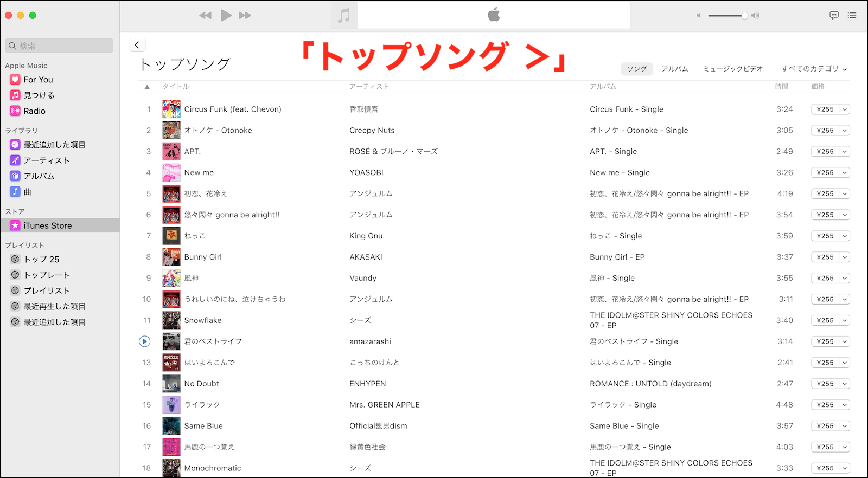The height and width of the screenshot is (478, 868).
Task: Open artist link YOASOBI
Action: pos(366,173)
